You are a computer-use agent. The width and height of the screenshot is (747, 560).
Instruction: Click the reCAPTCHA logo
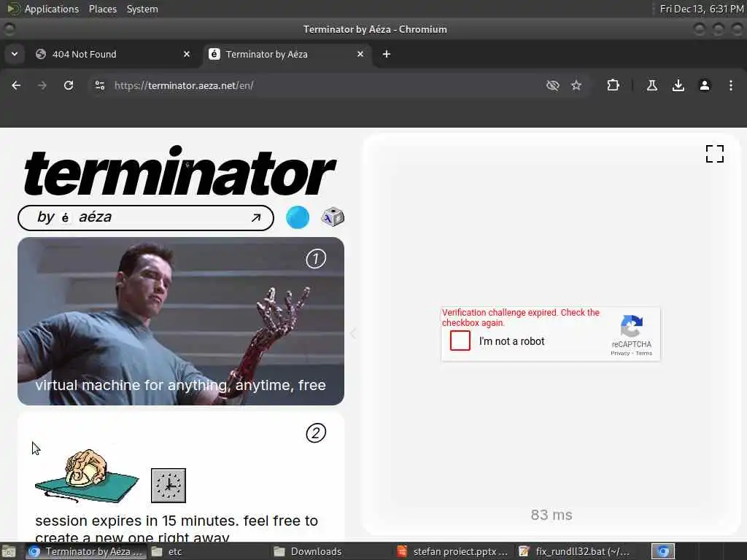tap(632, 326)
